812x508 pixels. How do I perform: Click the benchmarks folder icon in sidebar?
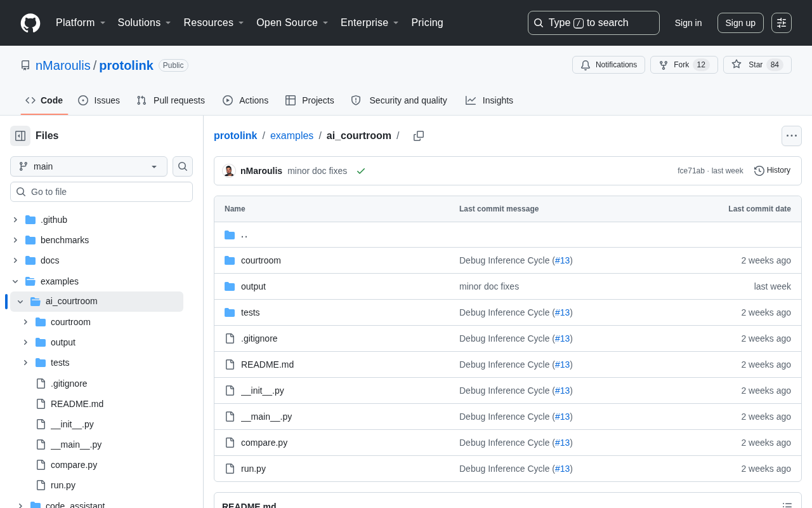30,240
